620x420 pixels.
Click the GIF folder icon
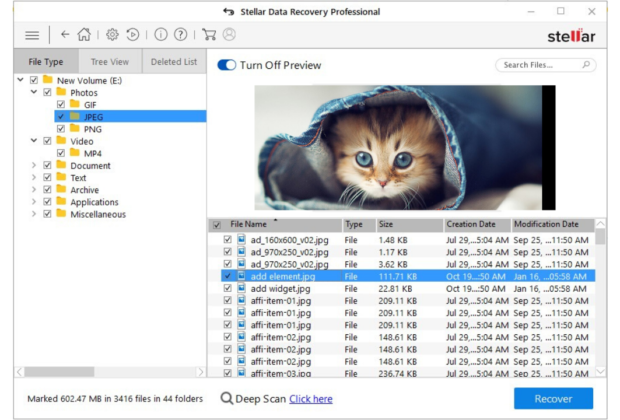tap(75, 104)
